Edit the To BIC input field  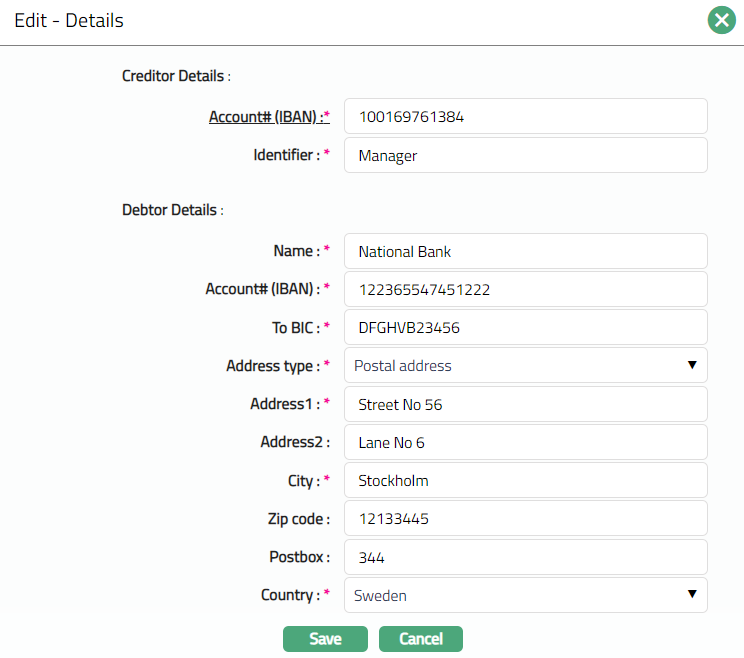tap(525, 327)
